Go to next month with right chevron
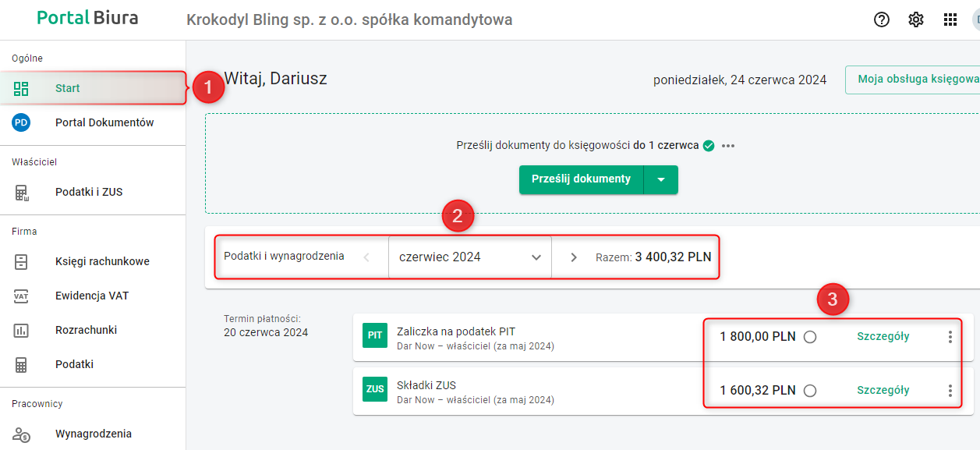980x450 pixels. pyautogui.click(x=574, y=257)
